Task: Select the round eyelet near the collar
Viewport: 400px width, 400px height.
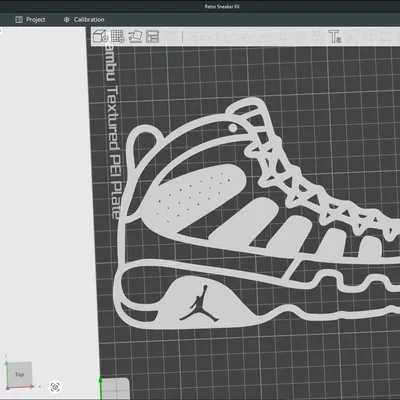Action: tap(233, 128)
